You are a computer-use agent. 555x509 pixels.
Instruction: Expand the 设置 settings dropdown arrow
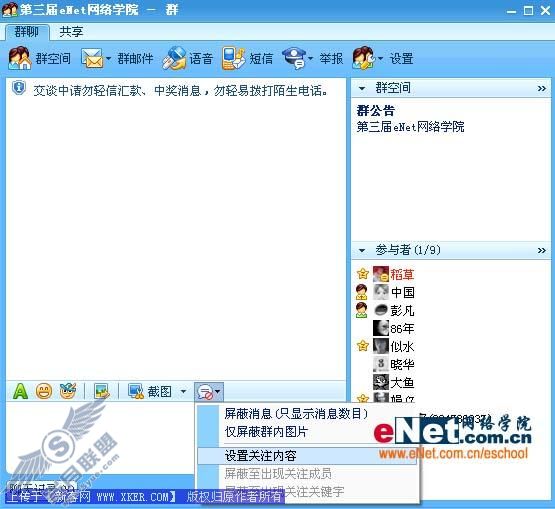(381, 58)
